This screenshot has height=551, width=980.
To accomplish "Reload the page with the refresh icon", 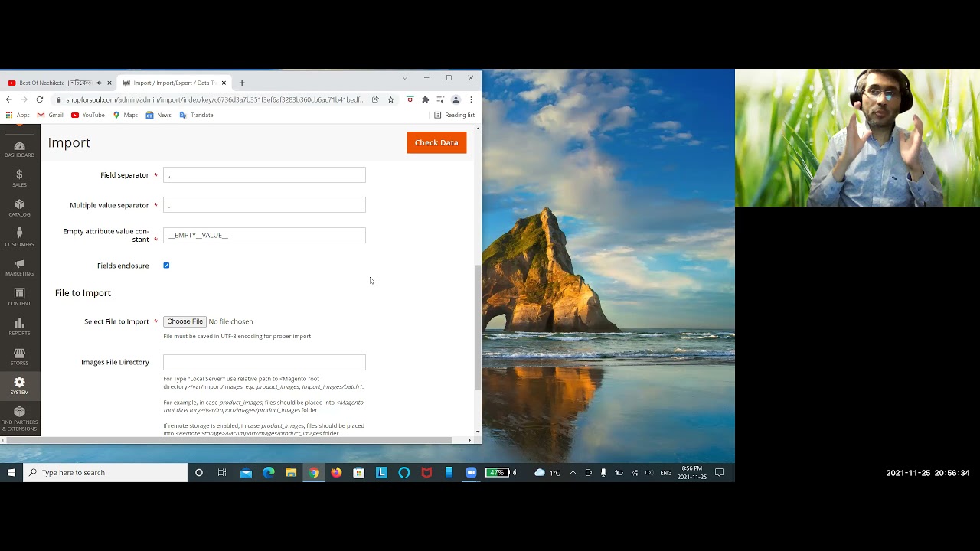I will pos(40,99).
